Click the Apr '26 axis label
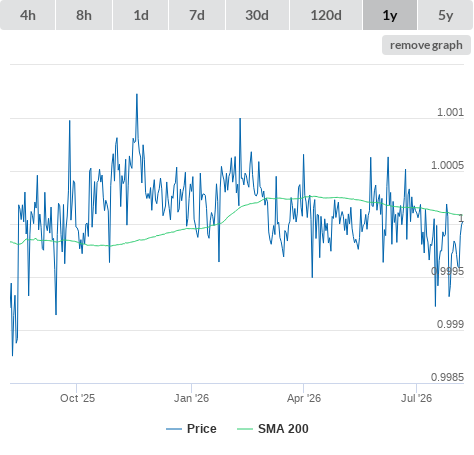Screen dimensions: 474x455 tap(304, 398)
